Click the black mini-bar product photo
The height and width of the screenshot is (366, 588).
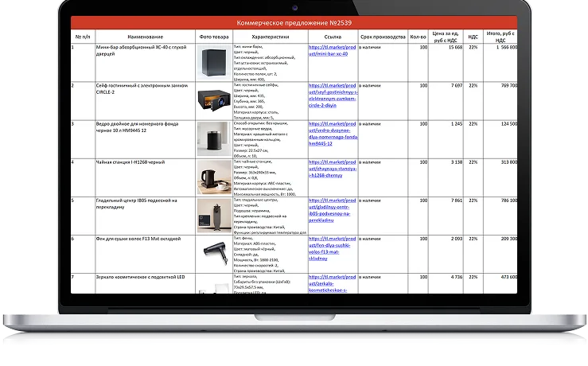coord(214,62)
